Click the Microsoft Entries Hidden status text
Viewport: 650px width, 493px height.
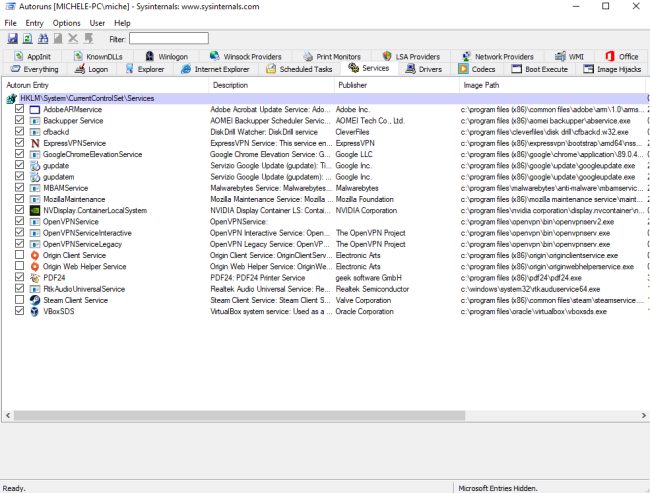point(497,488)
